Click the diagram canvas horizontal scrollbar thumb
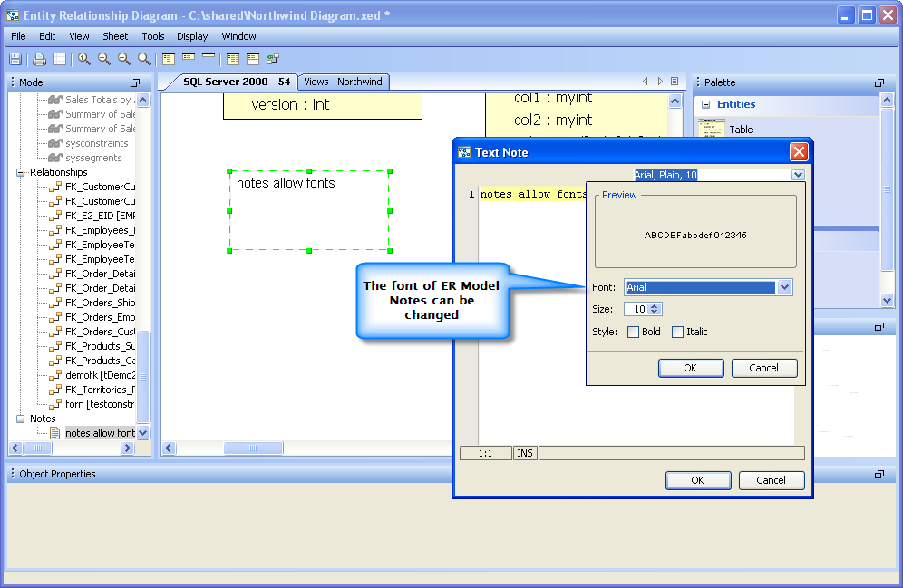This screenshot has height=588, width=903. coord(253,448)
